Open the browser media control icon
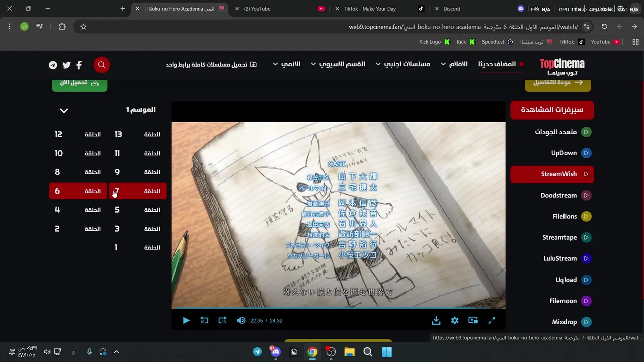This screenshot has width=644, height=362. pos(40,27)
